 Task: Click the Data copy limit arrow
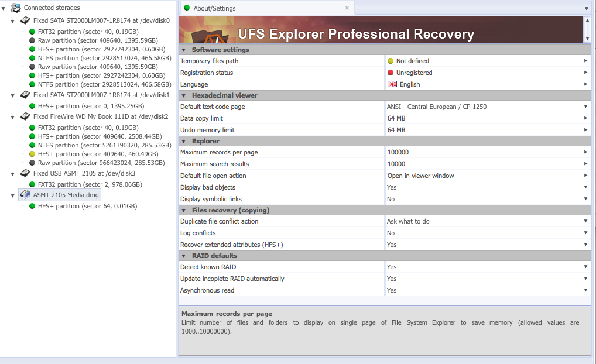click(x=585, y=118)
